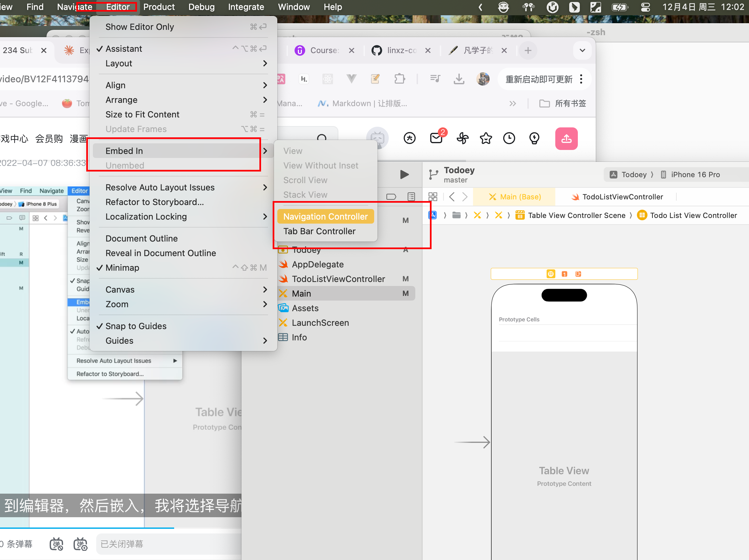Expand Resolve Auto Layout Issues submenu
This screenshot has height=560, width=749.
pyautogui.click(x=183, y=187)
